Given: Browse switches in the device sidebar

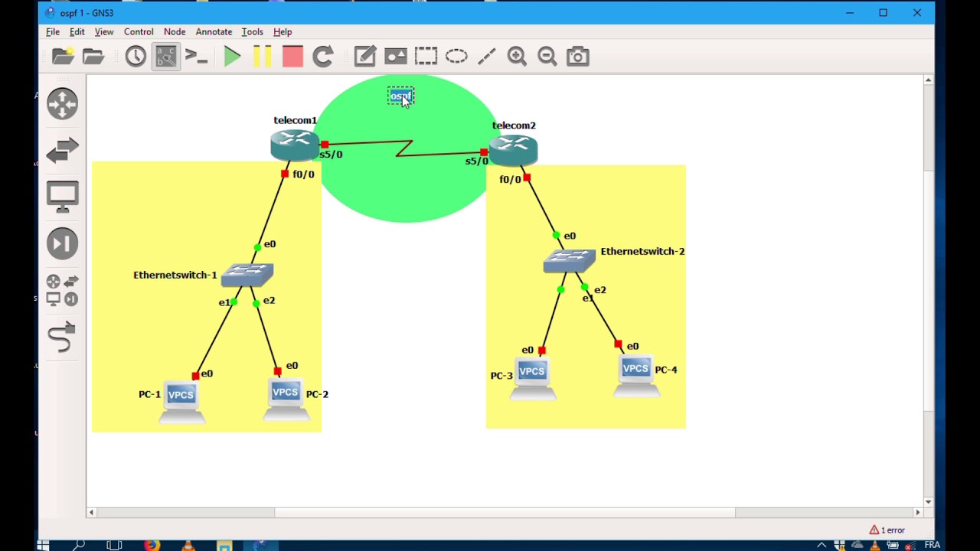Looking at the screenshot, I should (62, 150).
